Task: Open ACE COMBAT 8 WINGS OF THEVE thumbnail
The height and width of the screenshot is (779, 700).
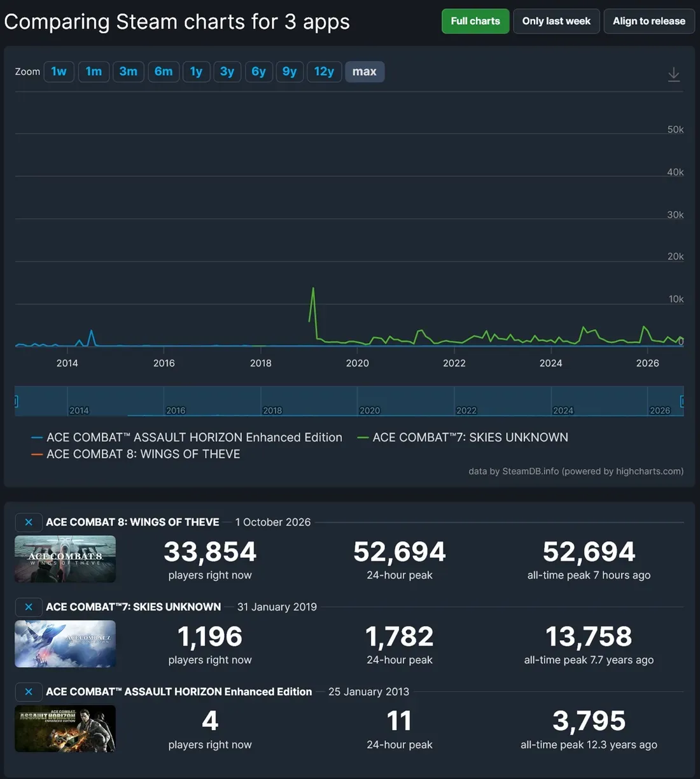Action: [65, 559]
